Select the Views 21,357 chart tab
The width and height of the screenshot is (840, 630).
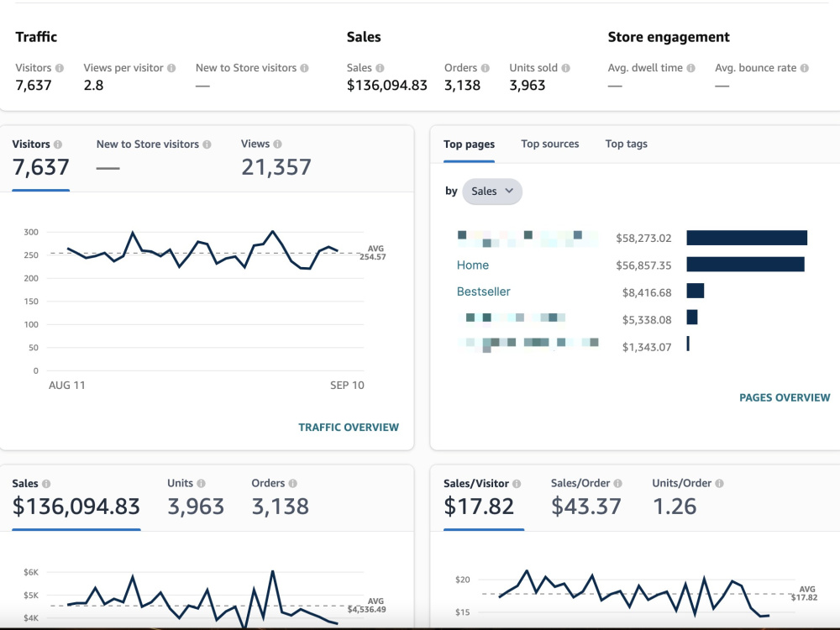(x=276, y=159)
